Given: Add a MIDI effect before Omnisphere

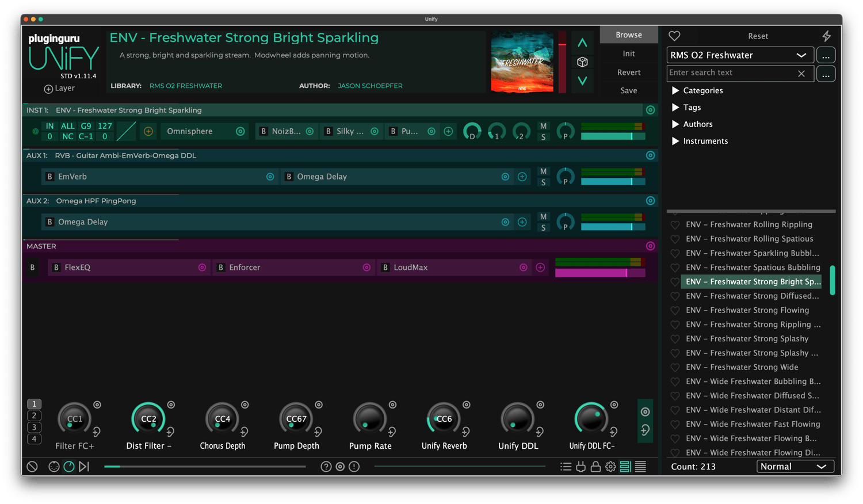Looking at the screenshot, I should click(x=148, y=131).
